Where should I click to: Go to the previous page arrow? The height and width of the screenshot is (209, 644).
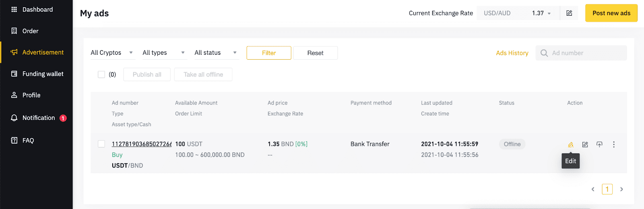coord(593,189)
